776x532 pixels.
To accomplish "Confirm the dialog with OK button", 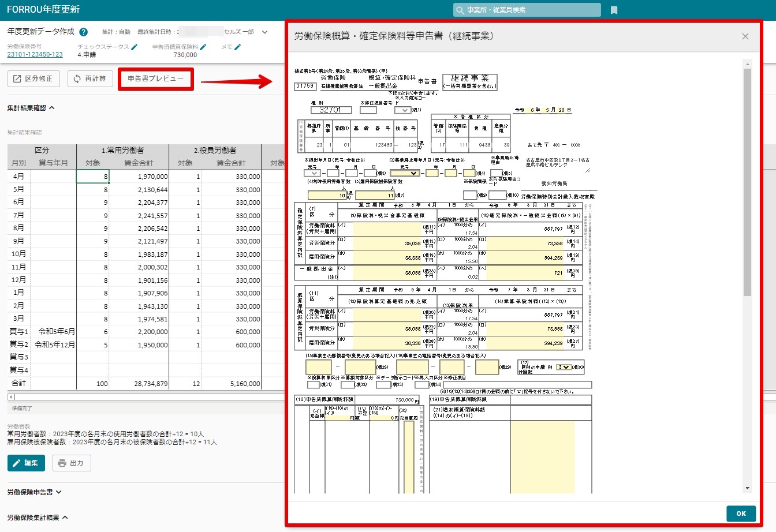I will 741,514.
